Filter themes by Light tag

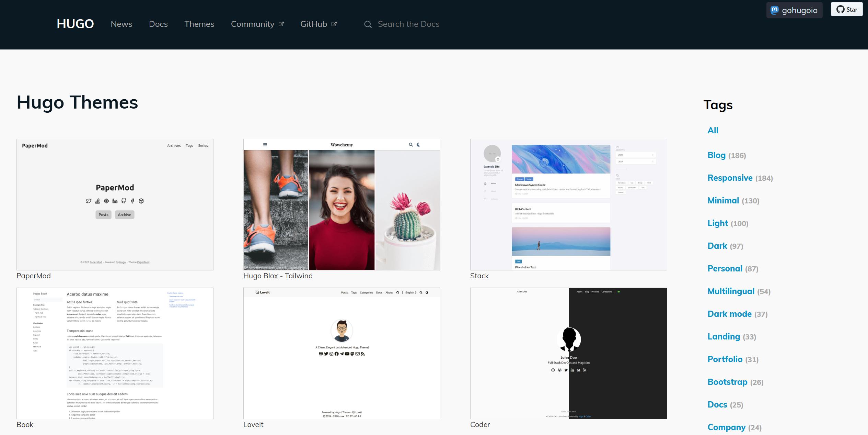click(728, 223)
